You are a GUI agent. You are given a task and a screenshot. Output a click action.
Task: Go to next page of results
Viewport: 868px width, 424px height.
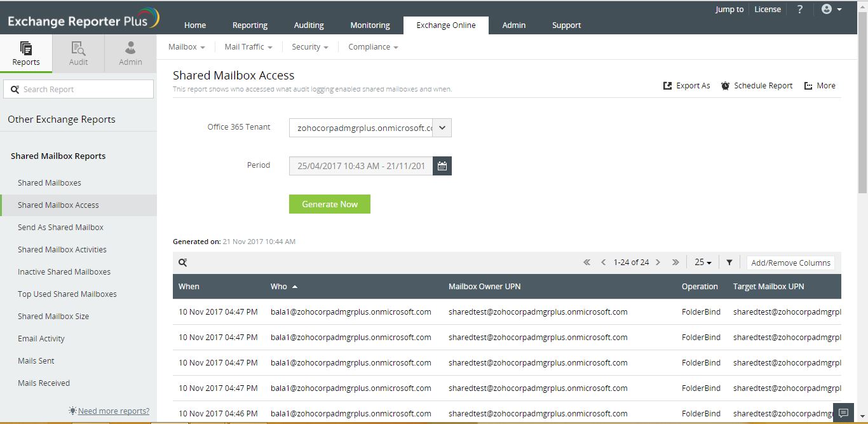[658, 263]
